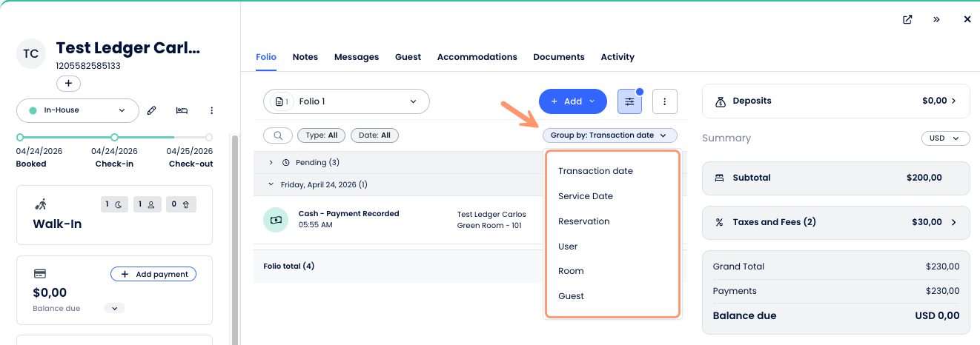
Task: Click the folio filter settings icon
Action: point(629,101)
